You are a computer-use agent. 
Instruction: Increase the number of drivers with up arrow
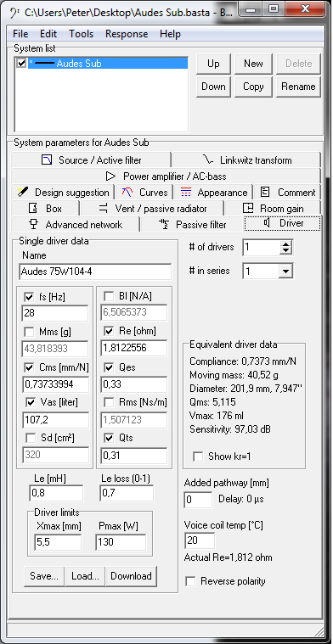pyautogui.click(x=286, y=244)
